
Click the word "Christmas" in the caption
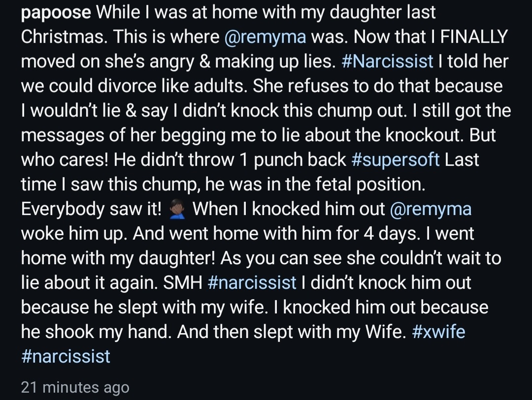point(64,36)
